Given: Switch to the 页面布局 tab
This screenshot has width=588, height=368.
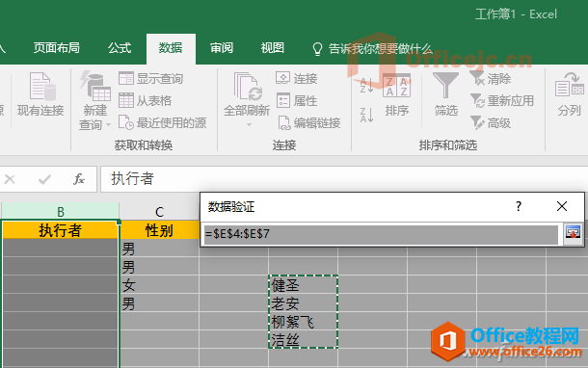Looking at the screenshot, I should (56, 48).
